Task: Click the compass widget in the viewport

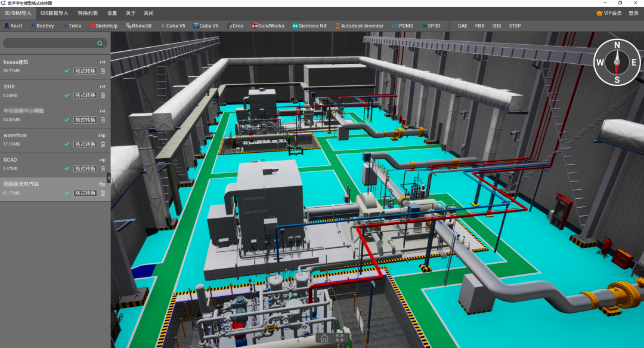Action: pos(617,62)
